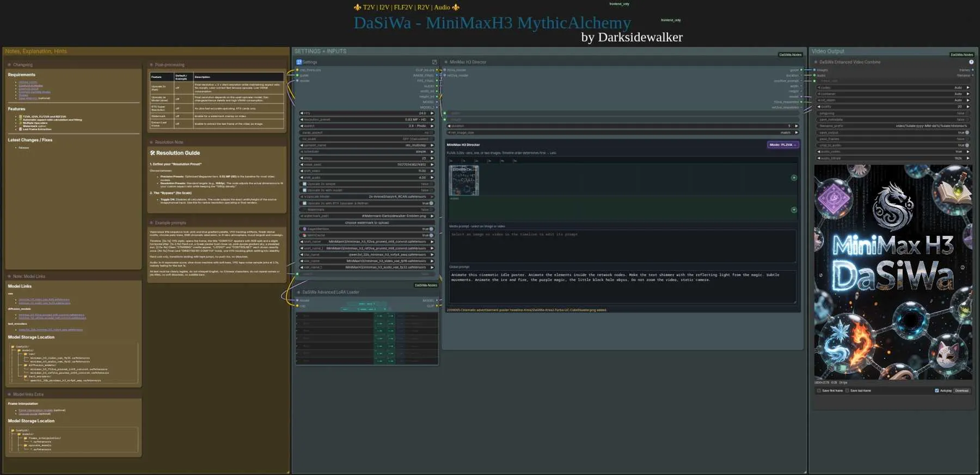Check the Save last frame checkbox
The width and height of the screenshot is (980, 475).
pos(847,391)
